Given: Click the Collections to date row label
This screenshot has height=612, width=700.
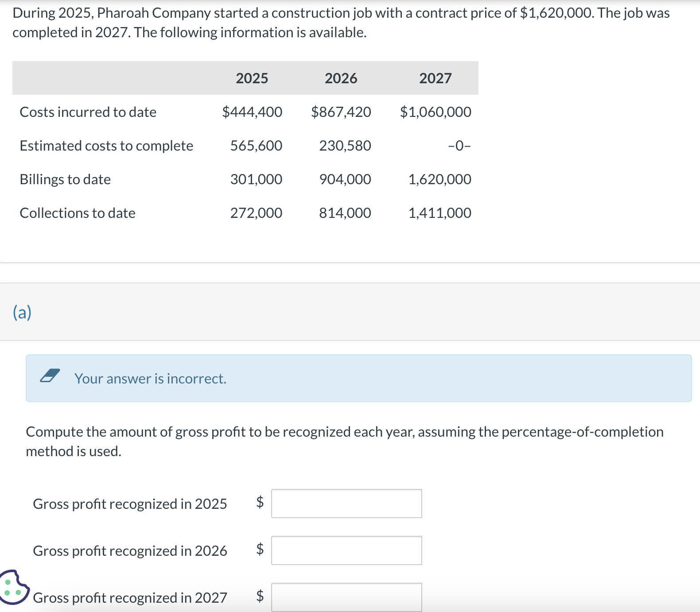Looking at the screenshot, I should (78, 213).
